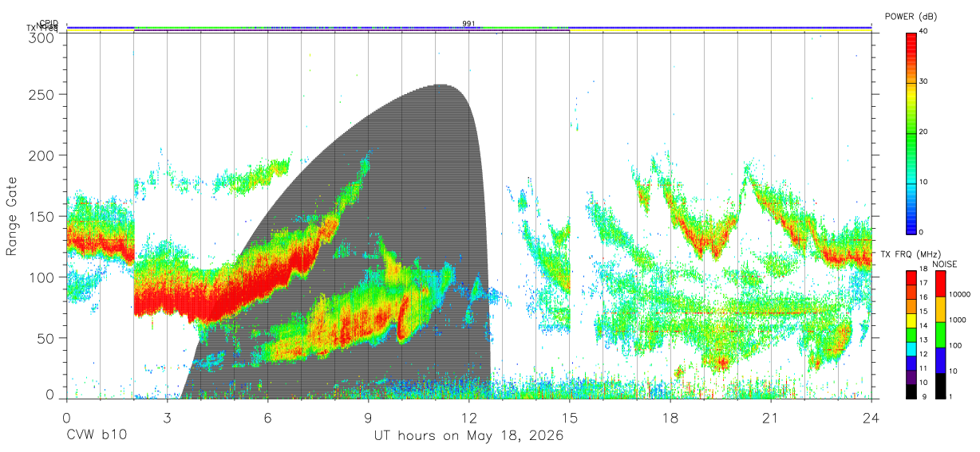Select the yellow 14-15 MHz swatch
980x452 pixels.
click(x=911, y=320)
